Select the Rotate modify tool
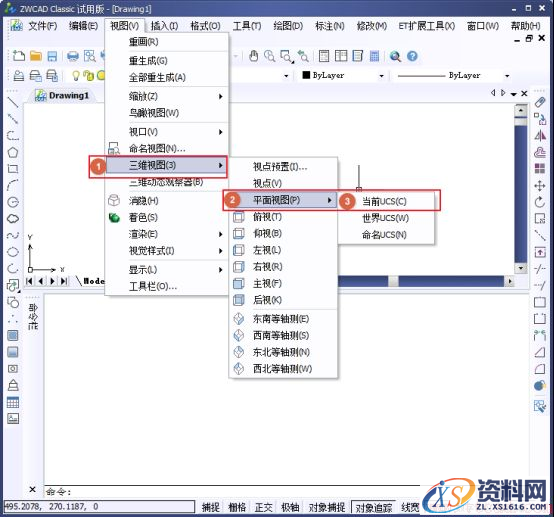The image size is (554, 517). point(540,202)
